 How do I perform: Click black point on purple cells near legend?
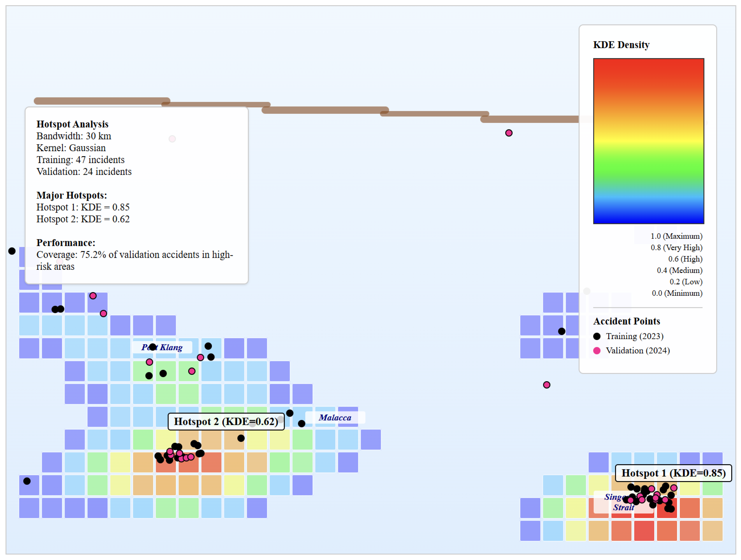click(x=562, y=331)
